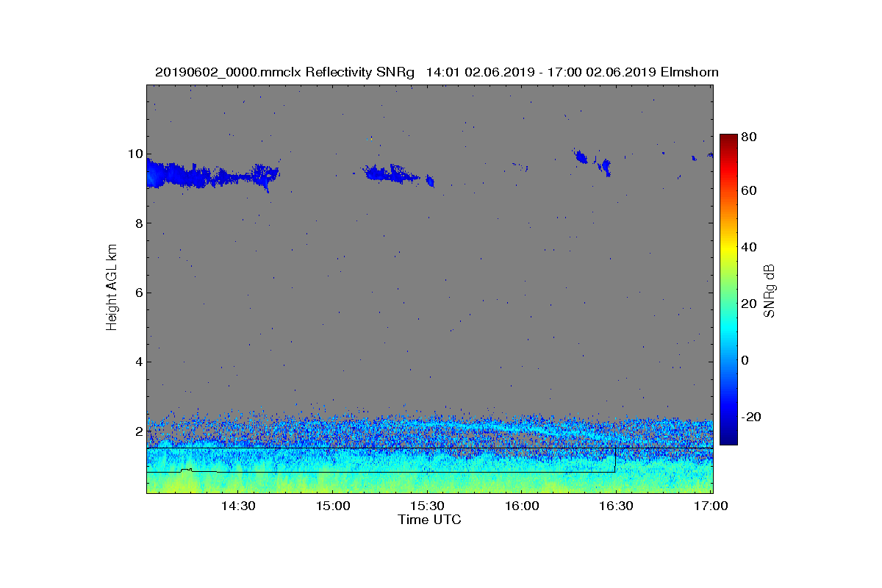Click the 'SNRg dB' colorbar label

[770, 291]
